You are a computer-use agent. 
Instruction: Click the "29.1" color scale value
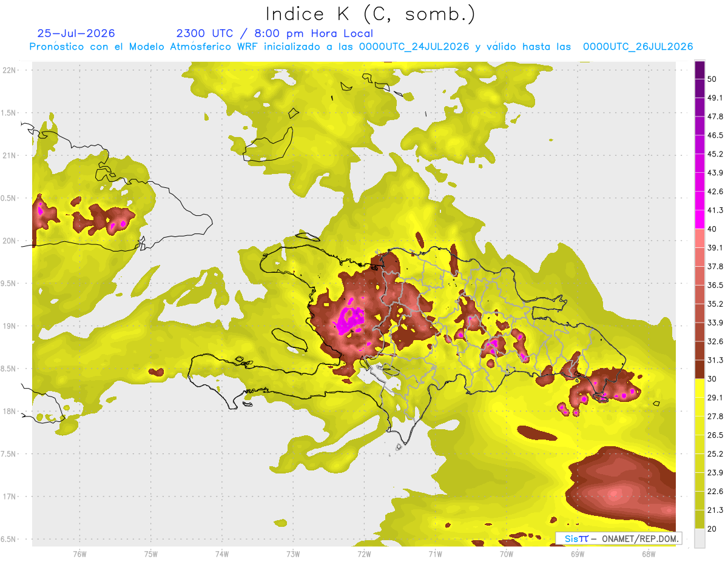point(715,397)
